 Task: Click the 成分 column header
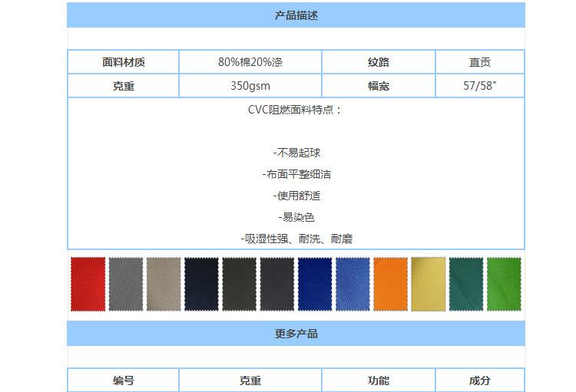pyautogui.click(x=480, y=380)
